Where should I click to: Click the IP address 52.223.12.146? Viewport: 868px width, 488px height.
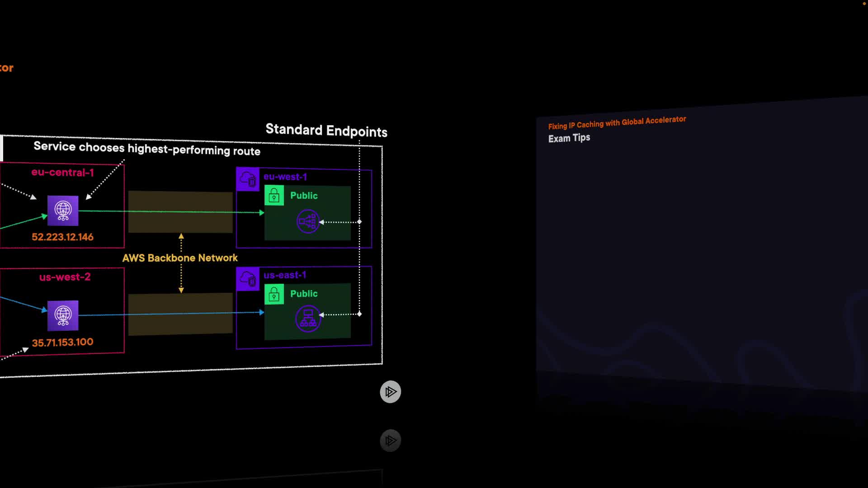point(62,237)
